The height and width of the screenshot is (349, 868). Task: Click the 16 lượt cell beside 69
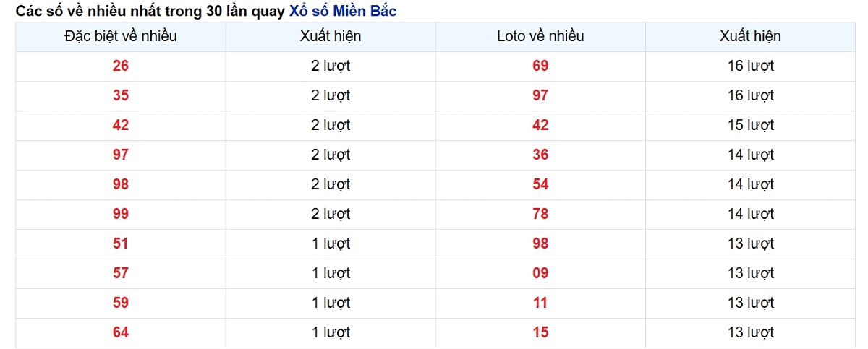pos(750,66)
